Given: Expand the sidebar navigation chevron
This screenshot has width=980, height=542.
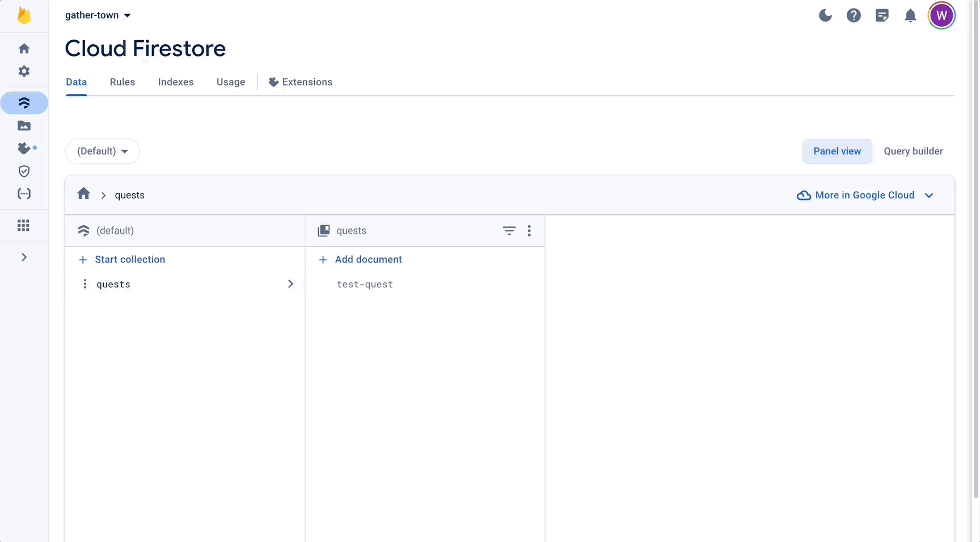Looking at the screenshot, I should 24,257.
